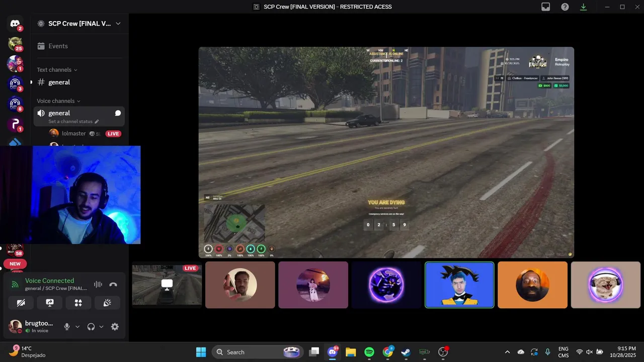Click the server boost level badge

point(41,24)
